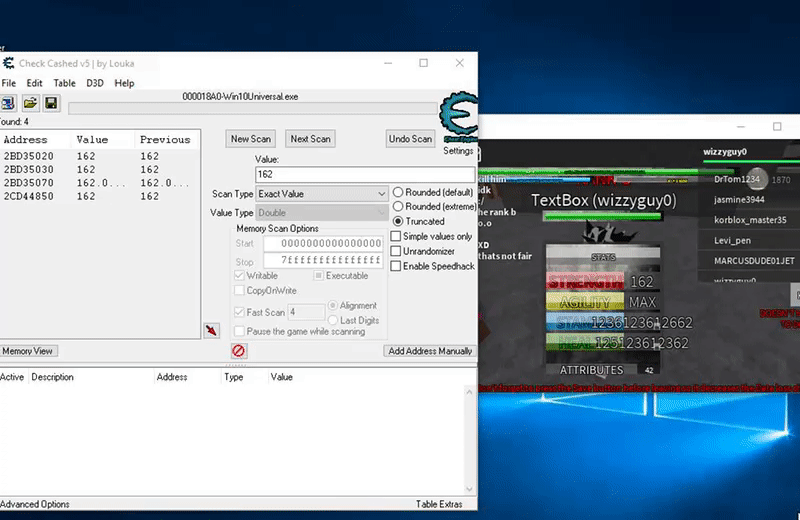Click the red clear list icon
Screen dimensions: 800x520
[238, 351]
